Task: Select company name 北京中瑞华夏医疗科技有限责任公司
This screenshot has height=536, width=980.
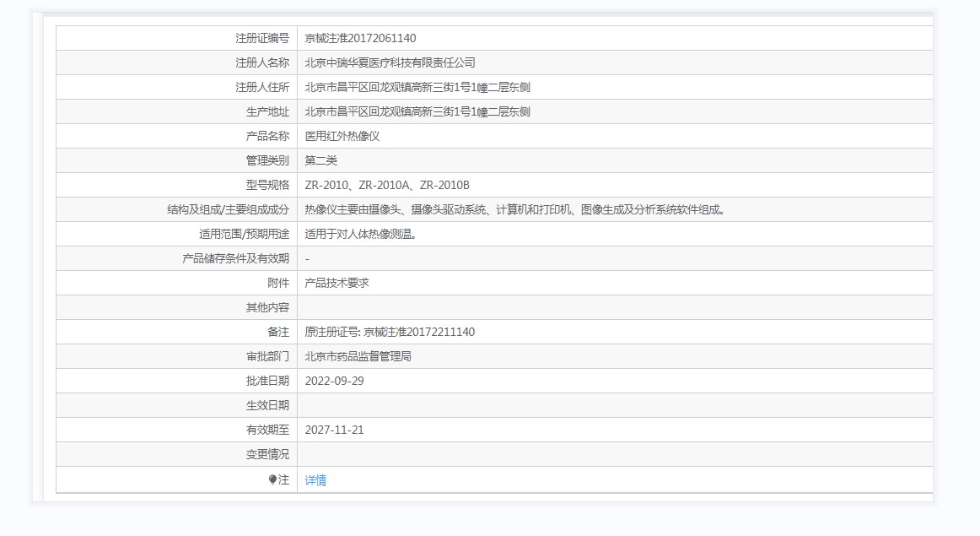Action: pos(390,62)
